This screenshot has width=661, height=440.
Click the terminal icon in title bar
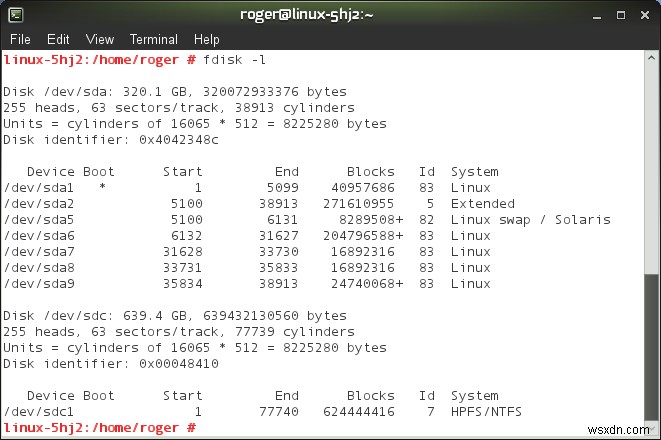point(16,15)
